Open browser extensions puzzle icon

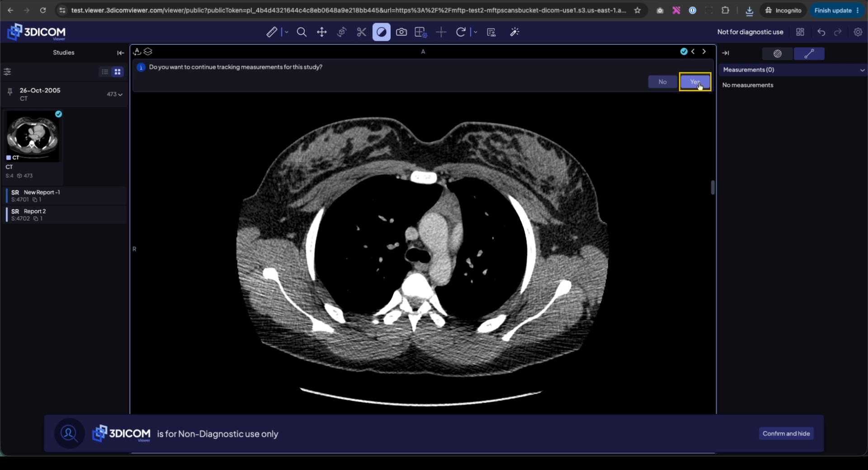coord(725,10)
